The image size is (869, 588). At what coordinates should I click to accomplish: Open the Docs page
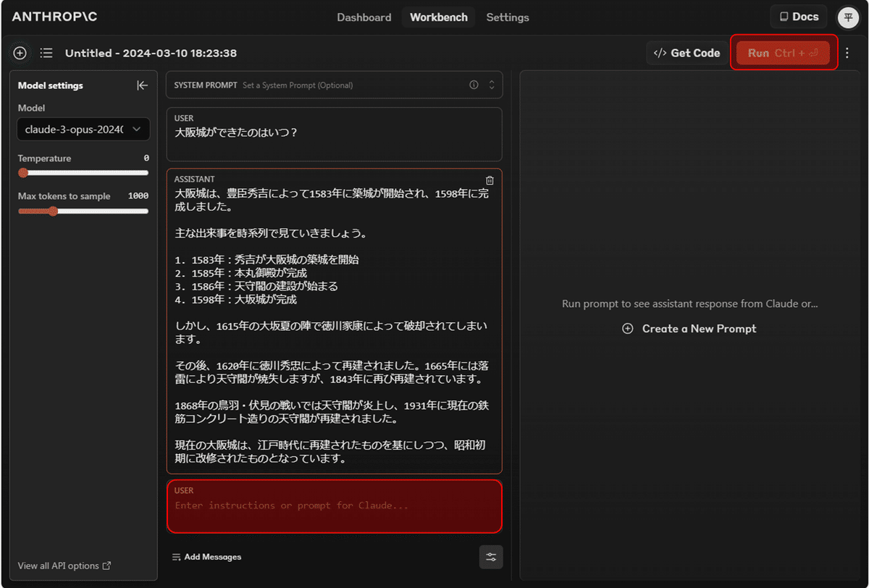[799, 17]
